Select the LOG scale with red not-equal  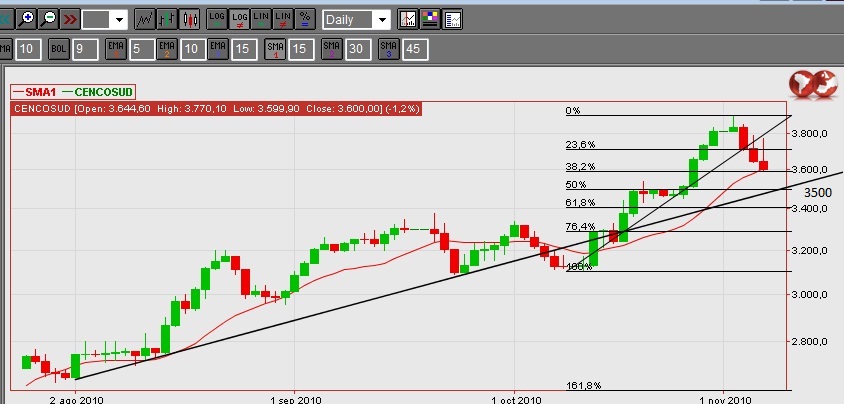239,20
